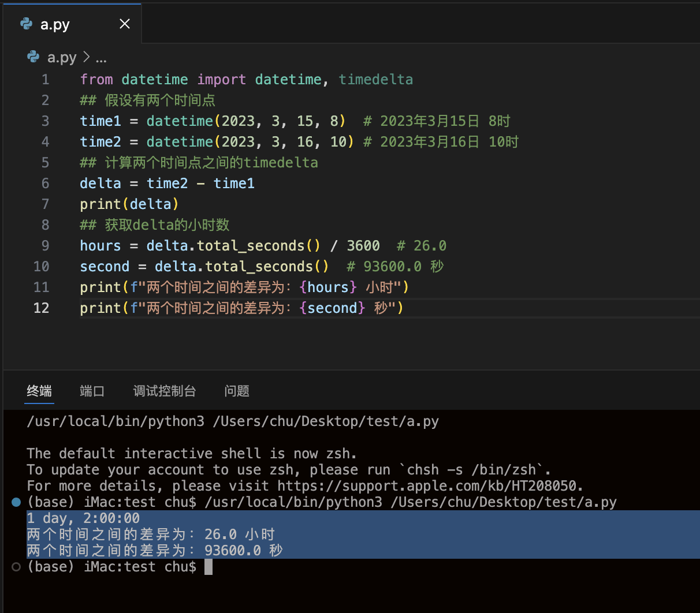Click the highlighted '1 day, 2:00:00' output

point(83,518)
